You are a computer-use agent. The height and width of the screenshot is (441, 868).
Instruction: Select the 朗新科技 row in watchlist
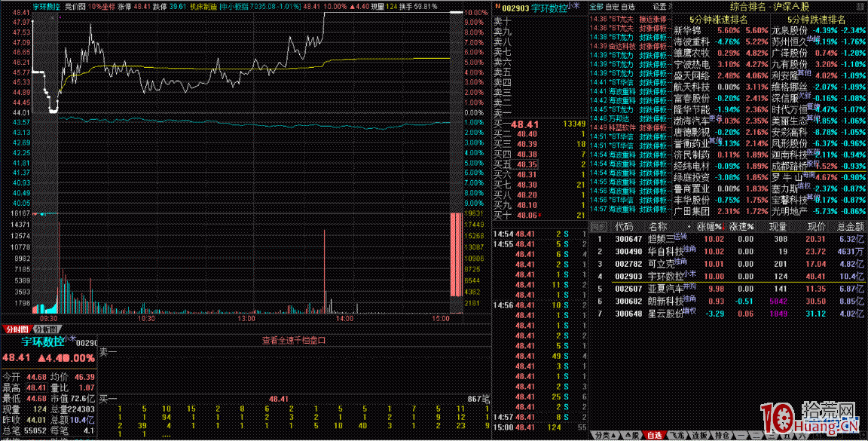coord(727,301)
